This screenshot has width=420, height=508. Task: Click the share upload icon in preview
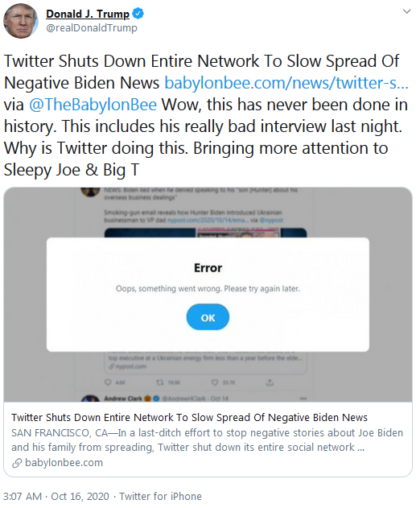pyautogui.click(x=270, y=382)
